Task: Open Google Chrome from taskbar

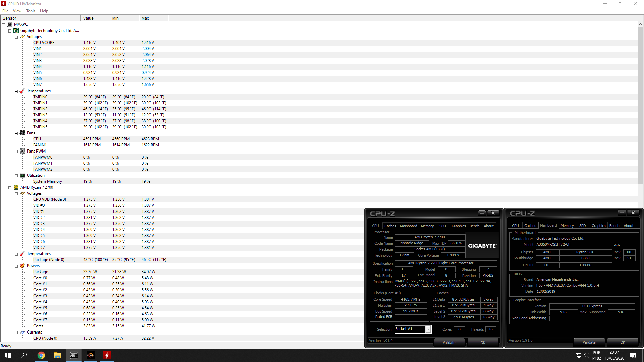Action: (41, 355)
